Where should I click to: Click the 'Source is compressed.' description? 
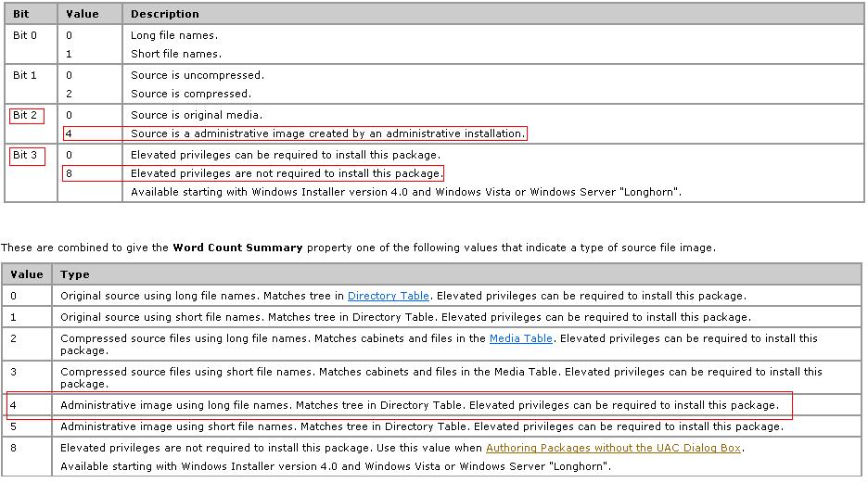click(x=190, y=94)
